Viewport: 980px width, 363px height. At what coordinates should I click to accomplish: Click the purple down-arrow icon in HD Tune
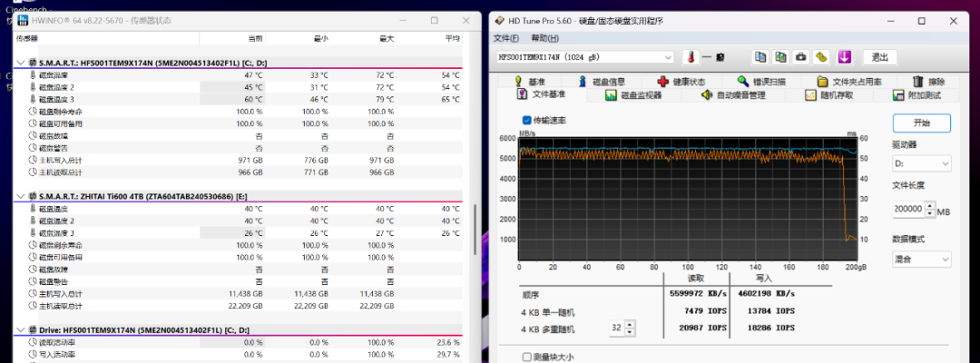coord(845,57)
